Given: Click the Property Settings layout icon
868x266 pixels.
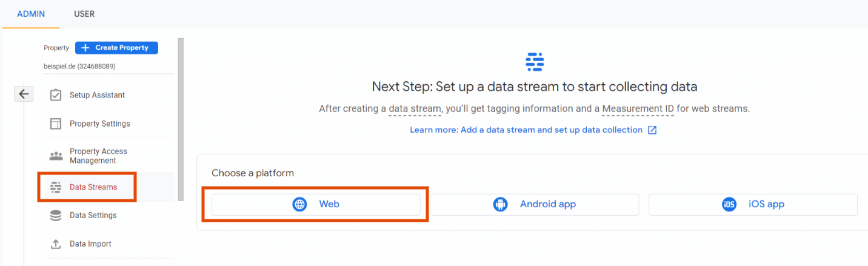Looking at the screenshot, I should click(x=56, y=124).
